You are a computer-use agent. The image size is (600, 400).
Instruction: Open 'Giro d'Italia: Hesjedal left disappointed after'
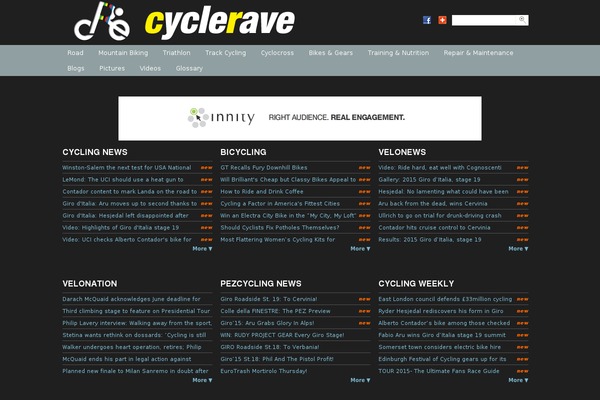pyautogui.click(x=126, y=216)
